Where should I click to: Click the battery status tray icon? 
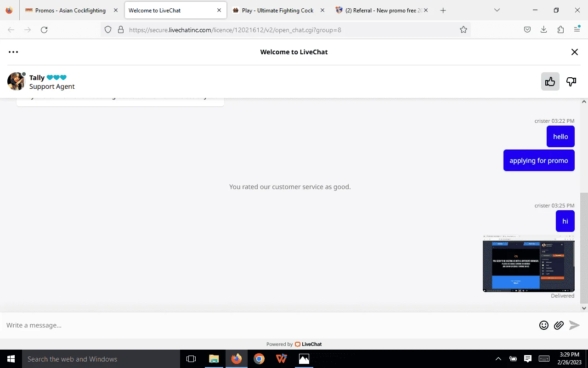point(513,359)
